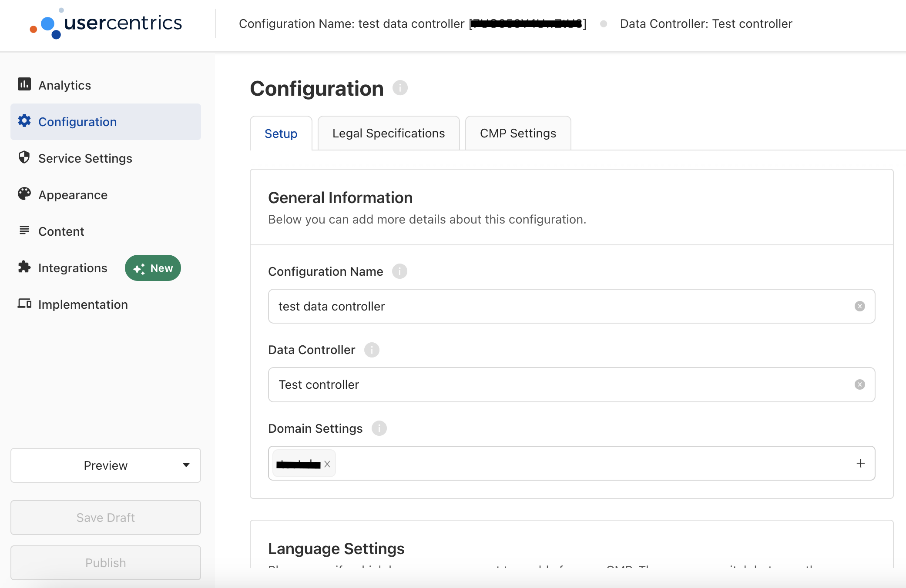Screen dimensions: 906x588
Task: Click the Publish button
Action: point(105,562)
